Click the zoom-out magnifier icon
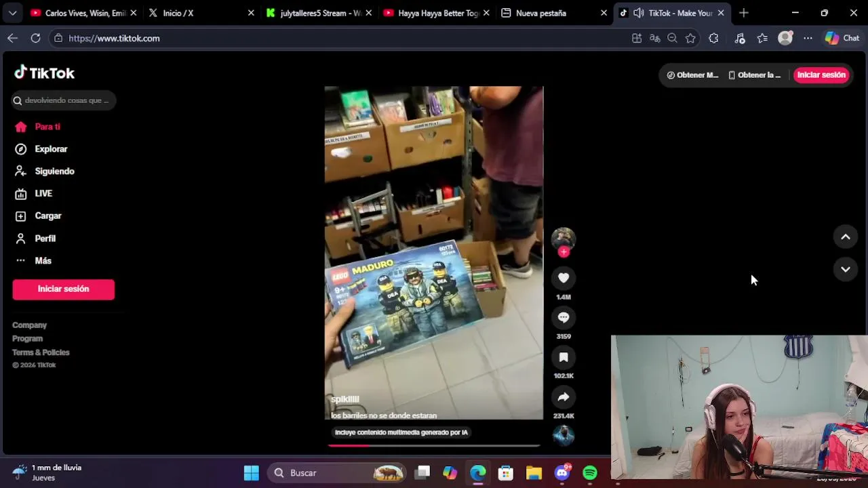 click(x=672, y=39)
